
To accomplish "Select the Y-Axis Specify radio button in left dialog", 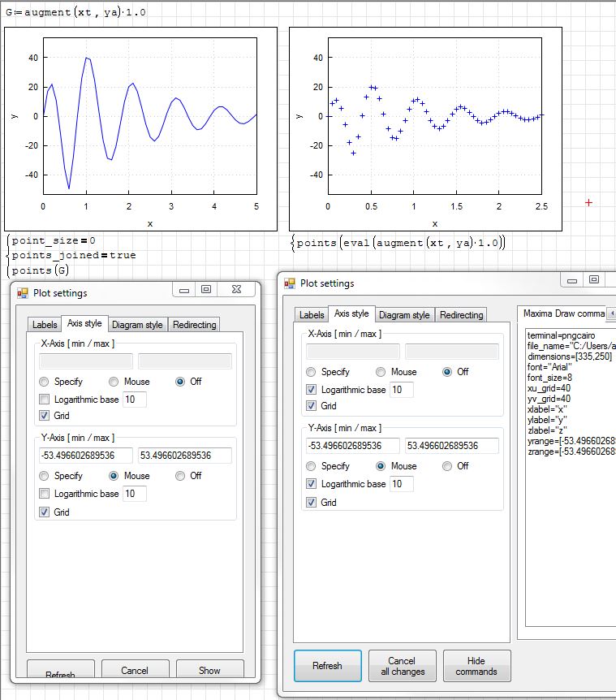I will point(45,476).
